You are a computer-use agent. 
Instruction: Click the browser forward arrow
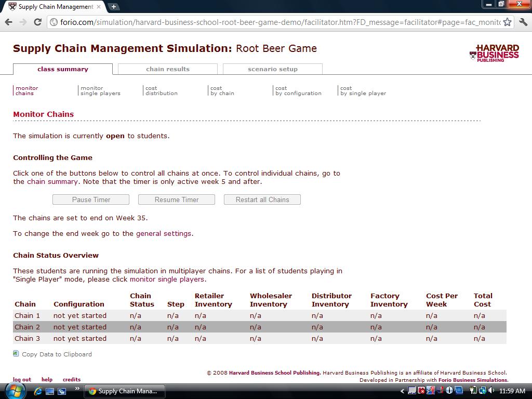click(x=23, y=22)
